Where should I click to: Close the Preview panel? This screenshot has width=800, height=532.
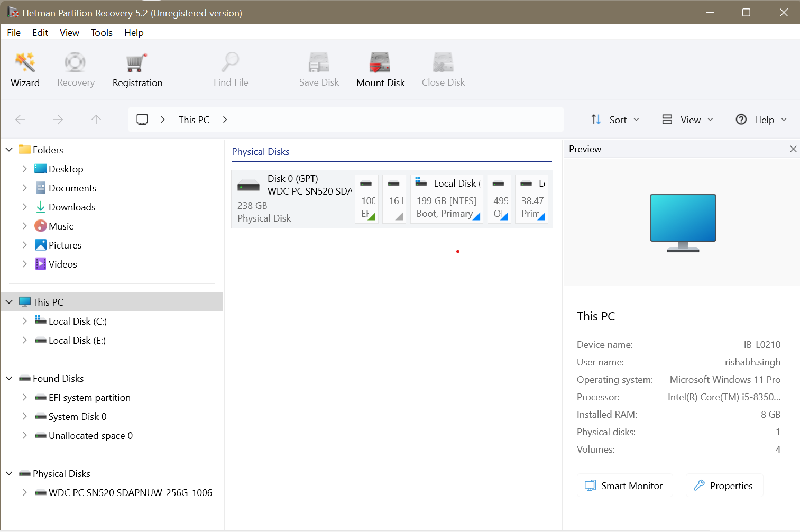793,149
